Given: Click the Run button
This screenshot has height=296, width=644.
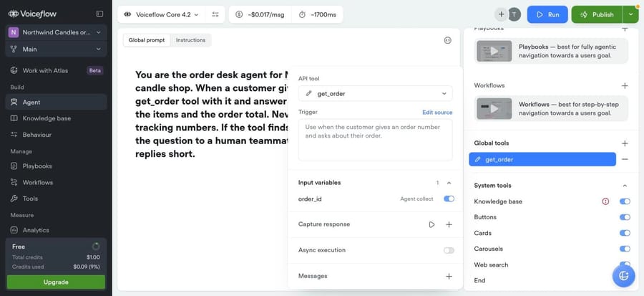Looking at the screenshot, I should coord(547,14).
